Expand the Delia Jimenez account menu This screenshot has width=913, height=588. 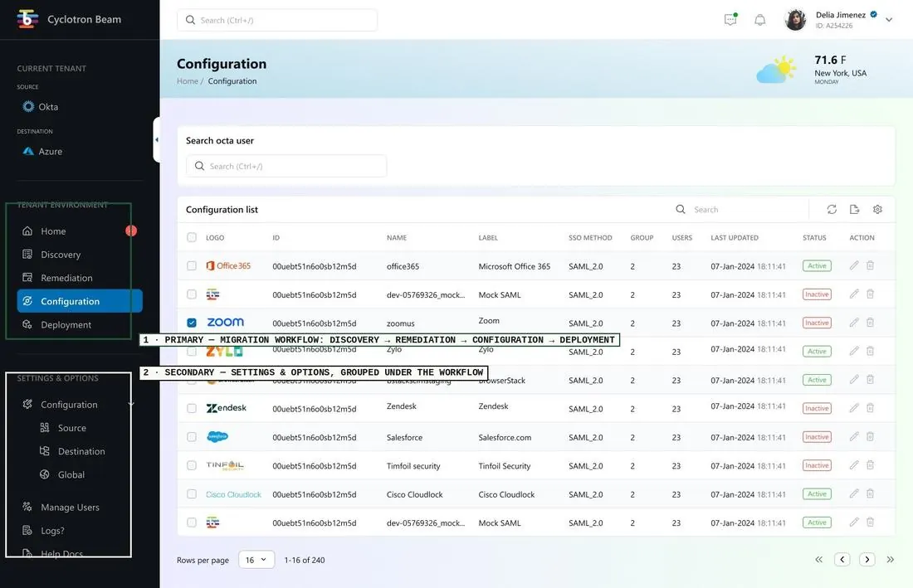point(889,20)
